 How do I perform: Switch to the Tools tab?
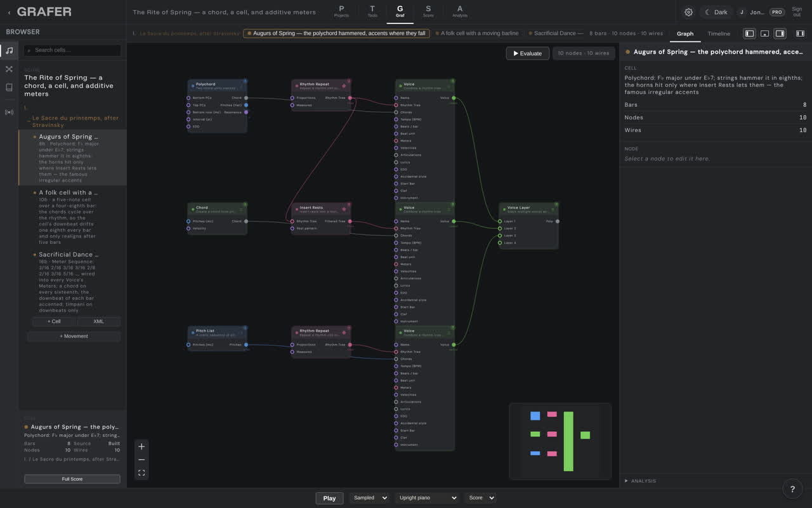click(372, 11)
